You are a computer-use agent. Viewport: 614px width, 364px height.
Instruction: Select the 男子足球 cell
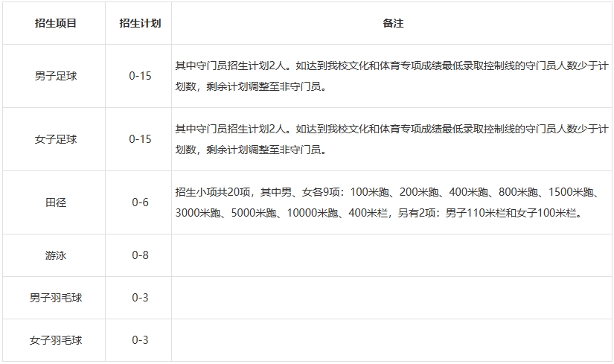click(x=55, y=76)
